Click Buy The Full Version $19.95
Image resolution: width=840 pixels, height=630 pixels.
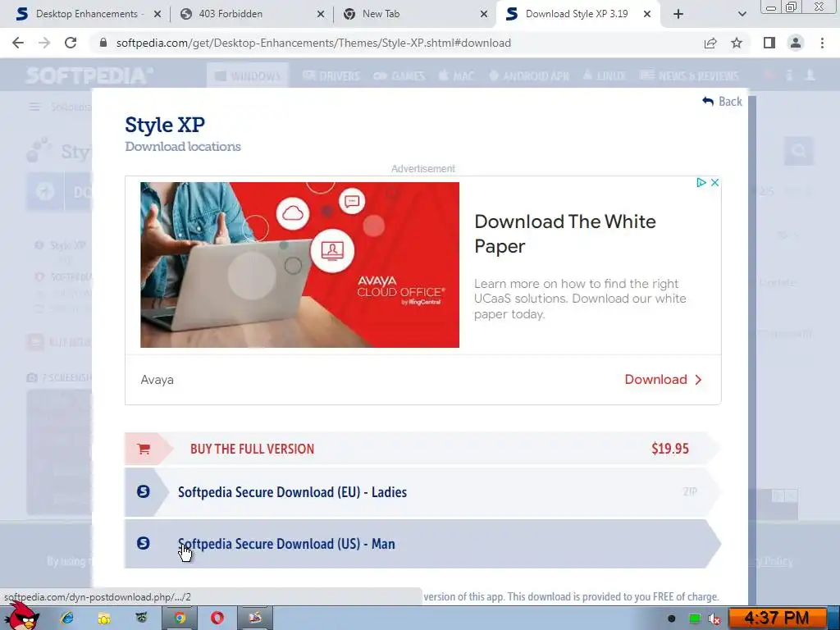tap(422, 449)
